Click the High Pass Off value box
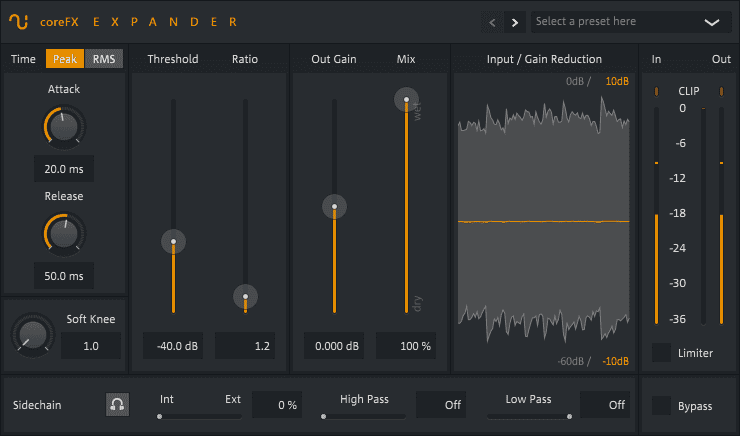740x436 pixels. (441, 405)
